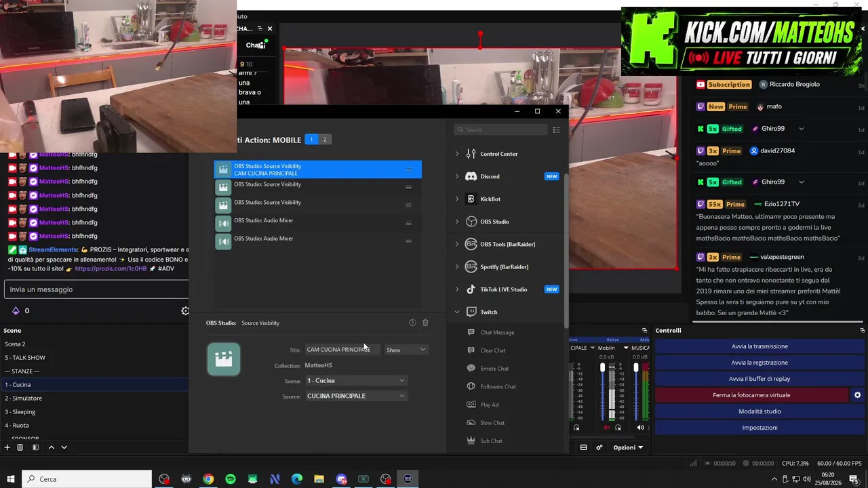Image resolution: width=868 pixels, height=488 pixels.
Task: Open the Windows Start menu
Action: pyautogui.click(x=11, y=479)
